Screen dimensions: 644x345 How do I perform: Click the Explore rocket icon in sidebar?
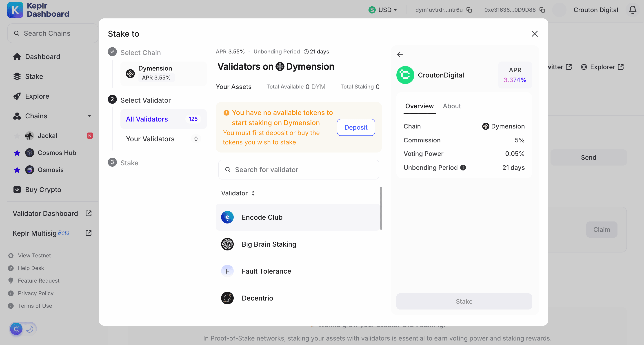point(17,96)
